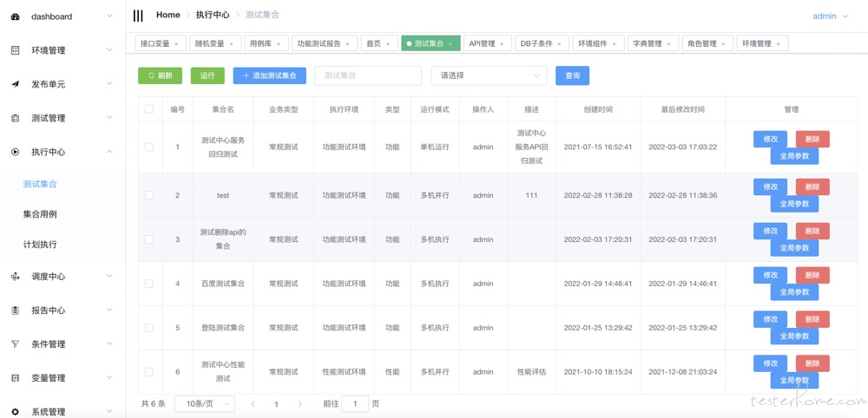
Task: Select page 1 in pagination
Action: [276, 403]
